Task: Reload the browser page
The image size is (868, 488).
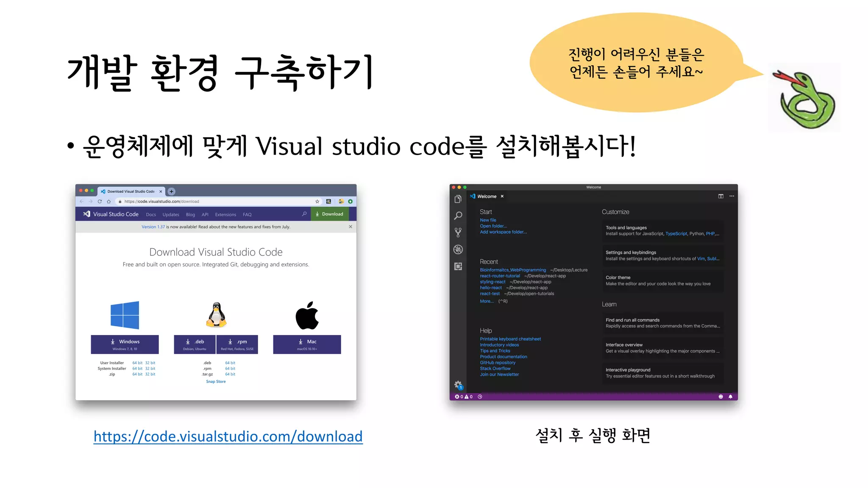Action: pos(100,201)
